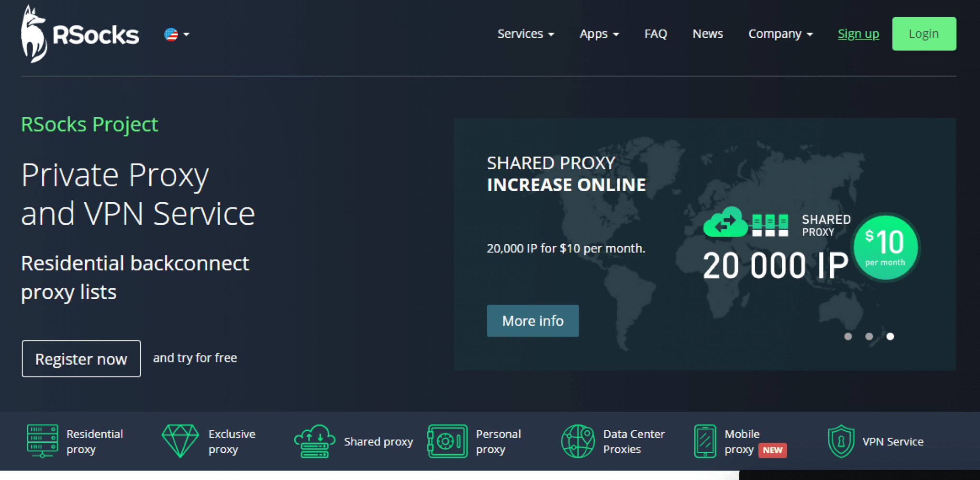The width and height of the screenshot is (980, 480).
Task: Click the $10 per month badge
Action: [886, 247]
